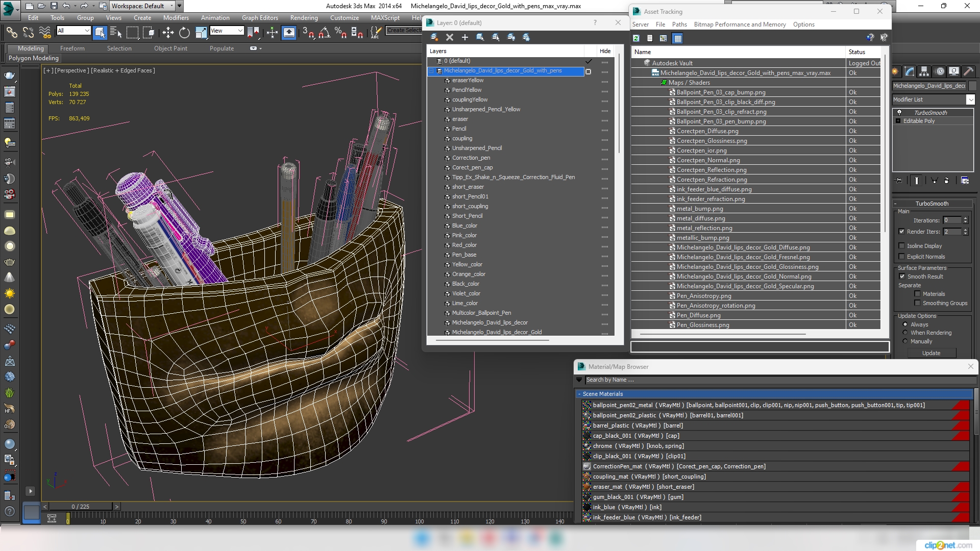Viewport: 980px width, 551px height.
Task: Open the Graph Editors menu
Action: coord(260,17)
